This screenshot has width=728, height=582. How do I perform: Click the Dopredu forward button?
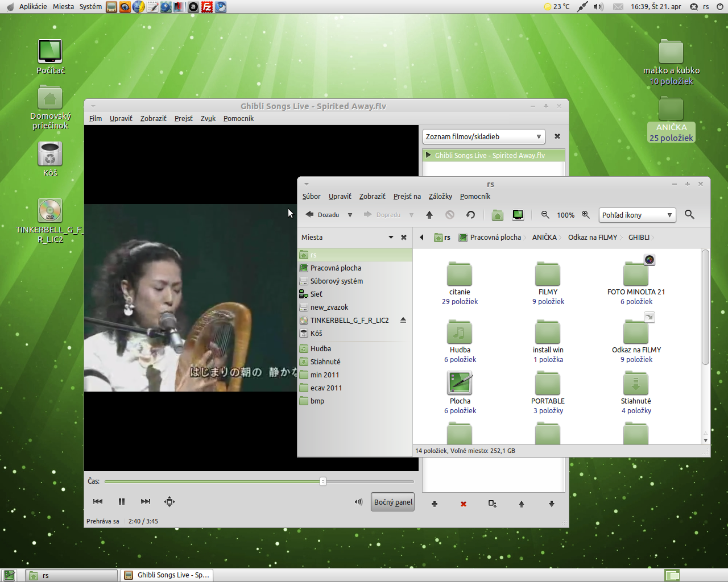click(x=382, y=215)
